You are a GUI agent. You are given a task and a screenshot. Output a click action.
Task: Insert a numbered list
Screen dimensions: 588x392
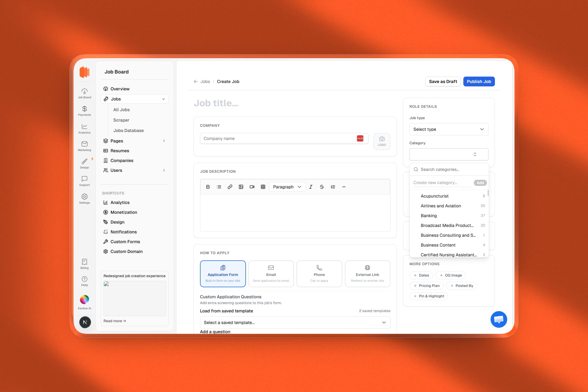(x=333, y=187)
